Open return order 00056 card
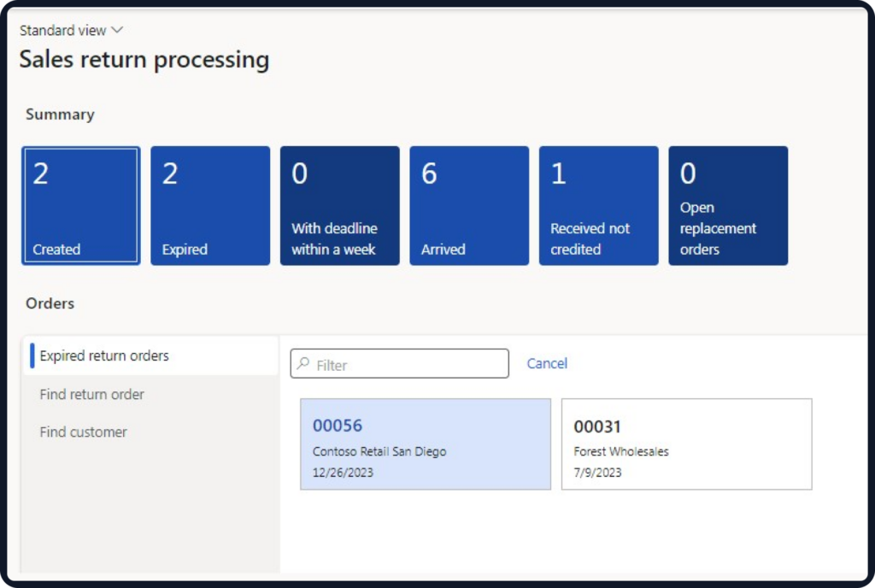Viewport: 875px width, 588px height. point(426,444)
